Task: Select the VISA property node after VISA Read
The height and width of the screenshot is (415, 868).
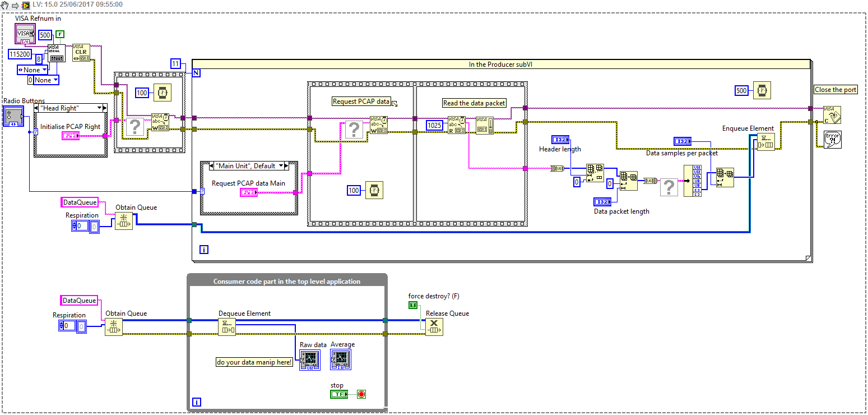Action: pyautogui.click(x=485, y=125)
